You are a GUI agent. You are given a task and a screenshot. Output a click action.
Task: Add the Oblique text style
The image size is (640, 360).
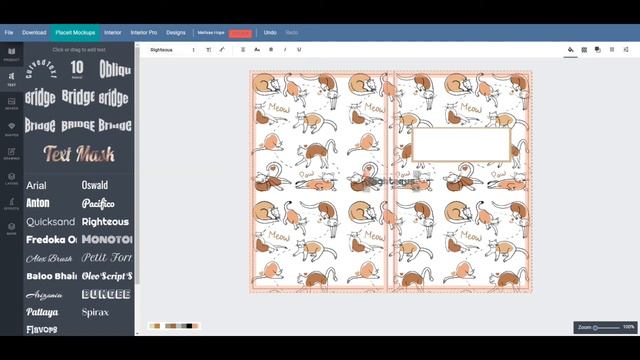[116, 69]
